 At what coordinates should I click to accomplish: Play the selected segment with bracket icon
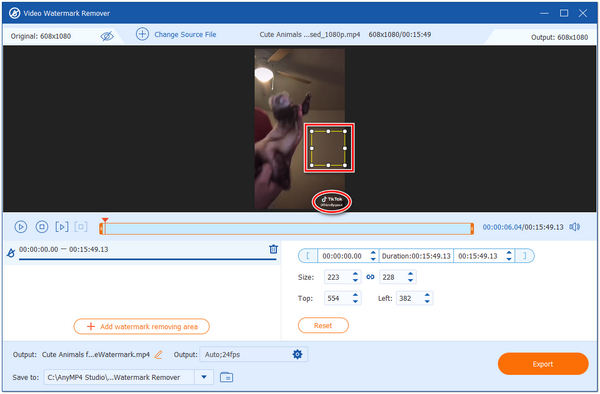tap(62, 227)
